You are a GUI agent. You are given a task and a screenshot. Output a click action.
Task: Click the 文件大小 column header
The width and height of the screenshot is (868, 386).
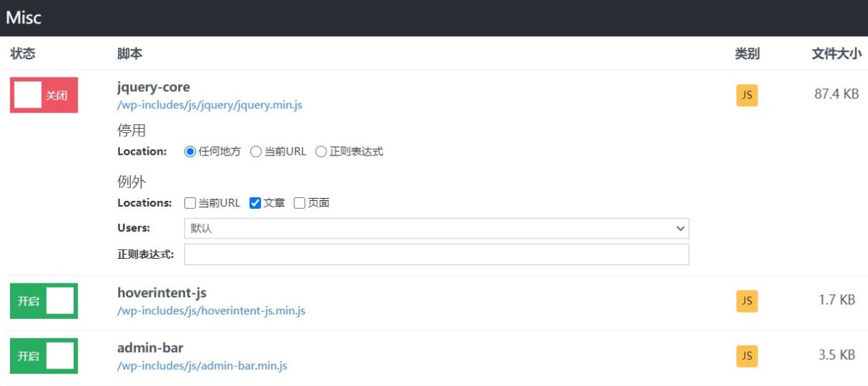pyautogui.click(x=836, y=53)
